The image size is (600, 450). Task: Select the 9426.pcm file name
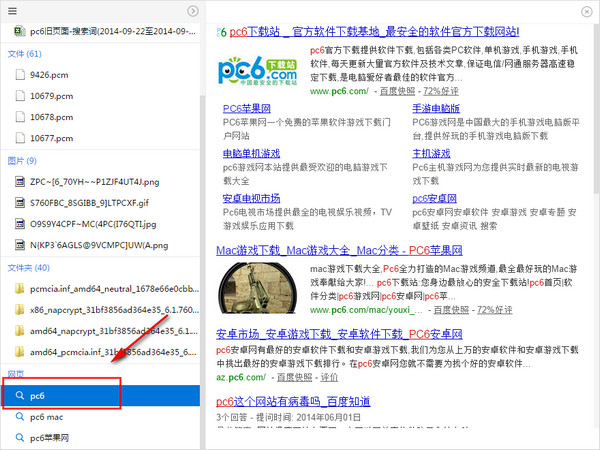point(49,75)
